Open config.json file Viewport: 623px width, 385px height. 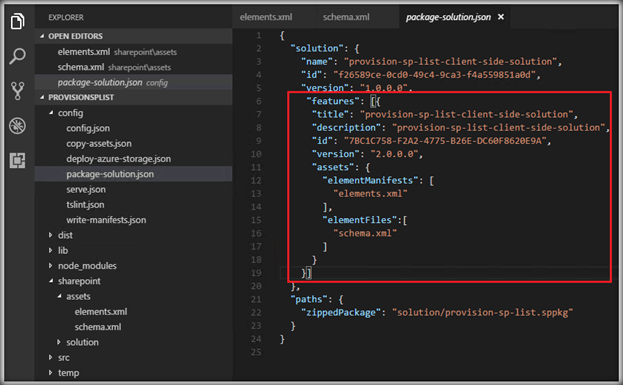[88, 128]
